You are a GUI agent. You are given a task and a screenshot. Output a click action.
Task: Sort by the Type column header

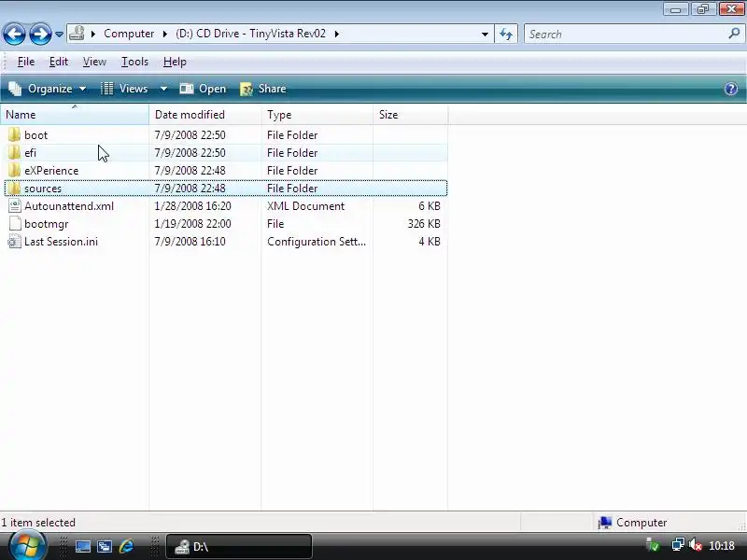(x=317, y=115)
